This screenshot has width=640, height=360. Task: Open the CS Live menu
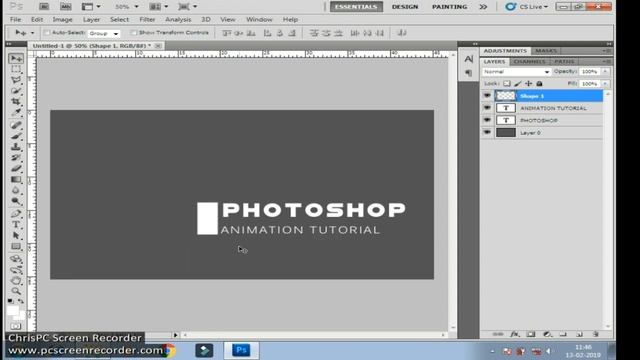point(527,7)
